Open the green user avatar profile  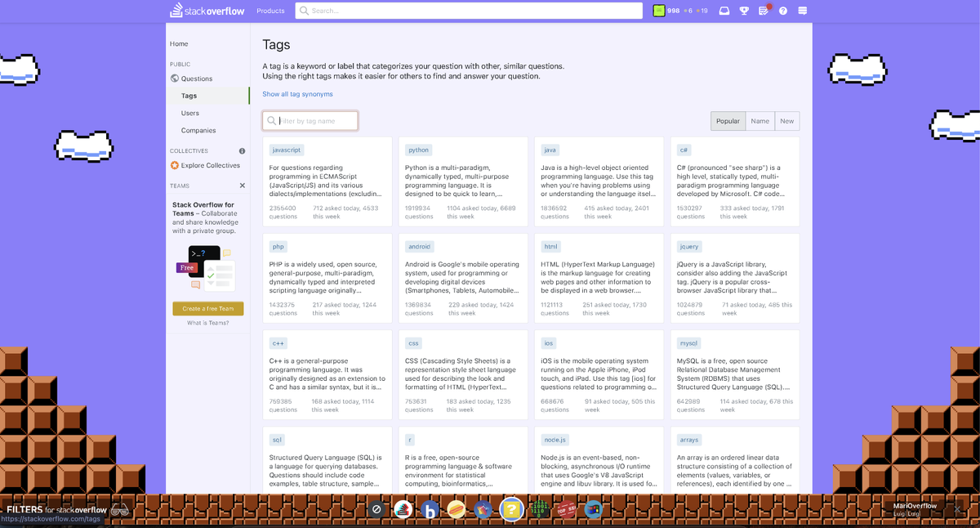(x=659, y=11)
